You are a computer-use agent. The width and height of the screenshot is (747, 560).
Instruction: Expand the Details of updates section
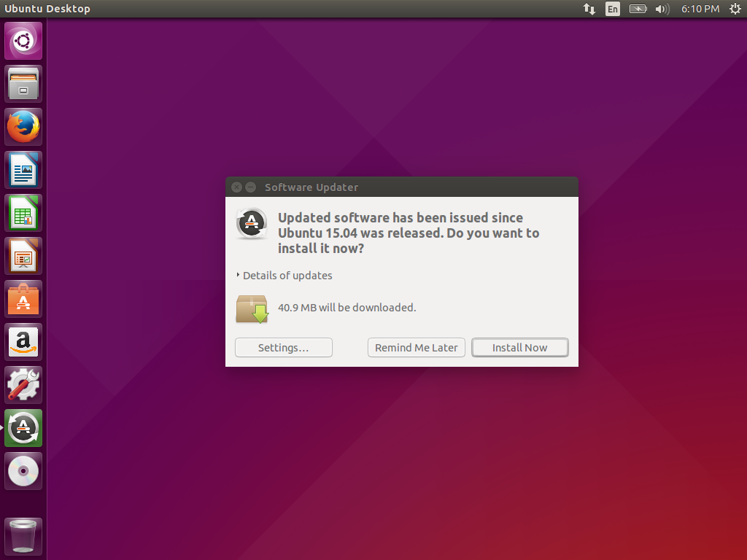[x=284, y=276]
